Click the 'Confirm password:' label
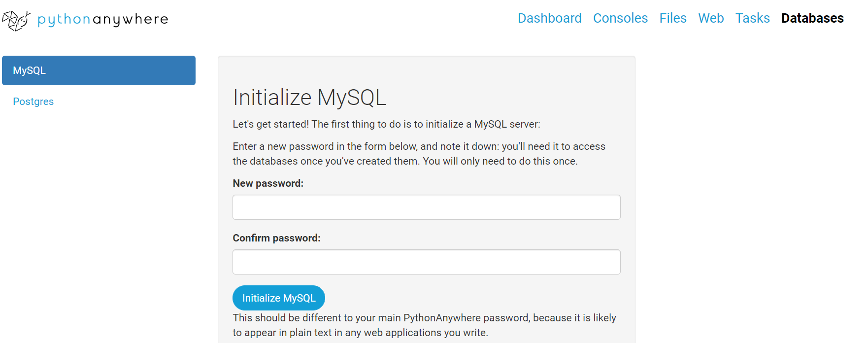The width and height of the screenshot is (868, 343). 276,238
